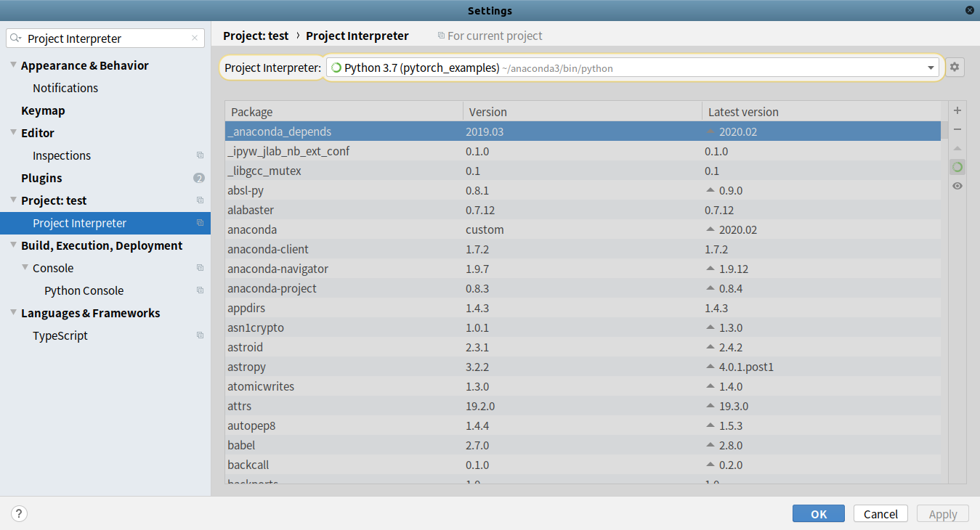Toggle the Use Conda package manager icon

pos(957,167)
